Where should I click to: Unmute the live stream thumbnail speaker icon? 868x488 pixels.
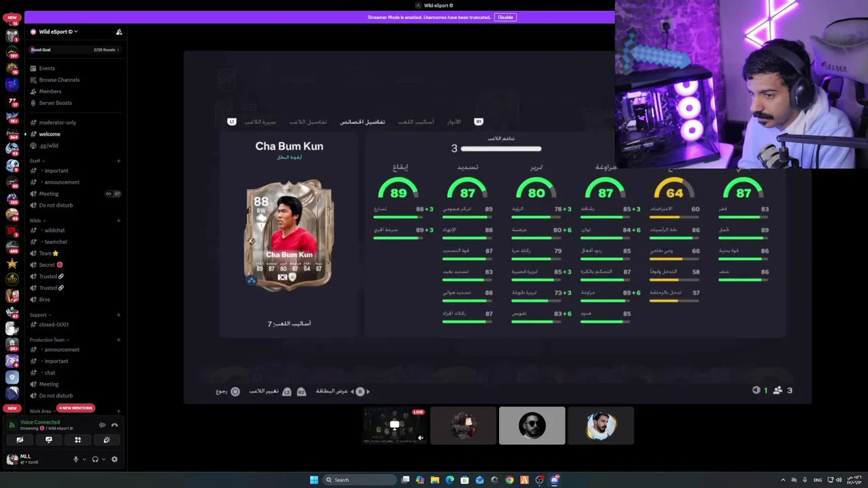point(420,438)
